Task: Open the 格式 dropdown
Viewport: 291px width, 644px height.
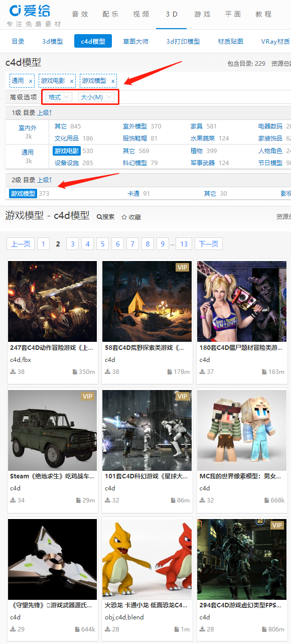Action: coord(59,97)
